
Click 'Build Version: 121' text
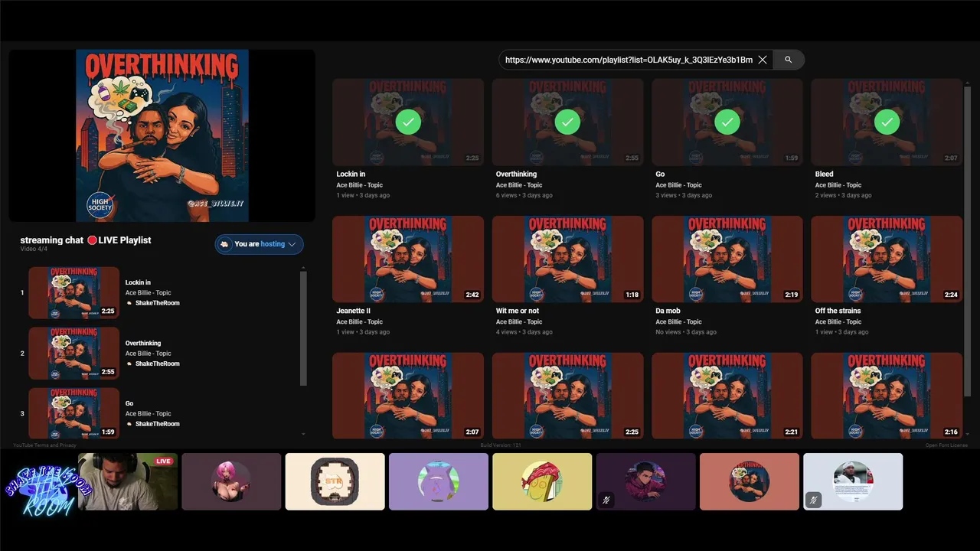pos(501,445)
